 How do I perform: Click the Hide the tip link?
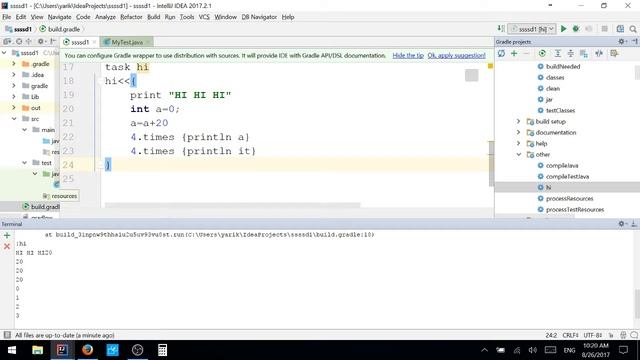click(x=408, y=56)
